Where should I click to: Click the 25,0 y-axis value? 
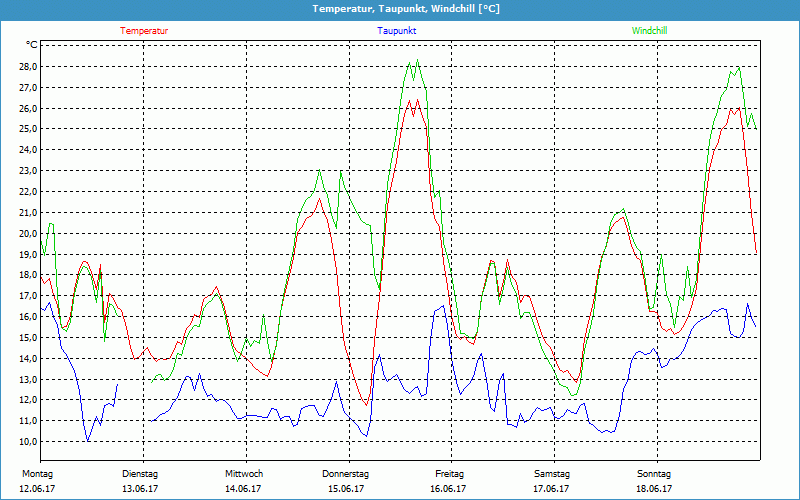pyautogui.click(x=28, y=129)
